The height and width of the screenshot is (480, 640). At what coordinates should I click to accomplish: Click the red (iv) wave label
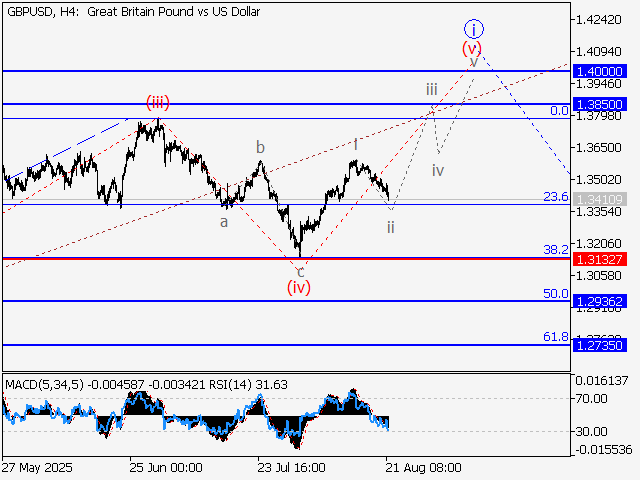click(x=299, y=288)
